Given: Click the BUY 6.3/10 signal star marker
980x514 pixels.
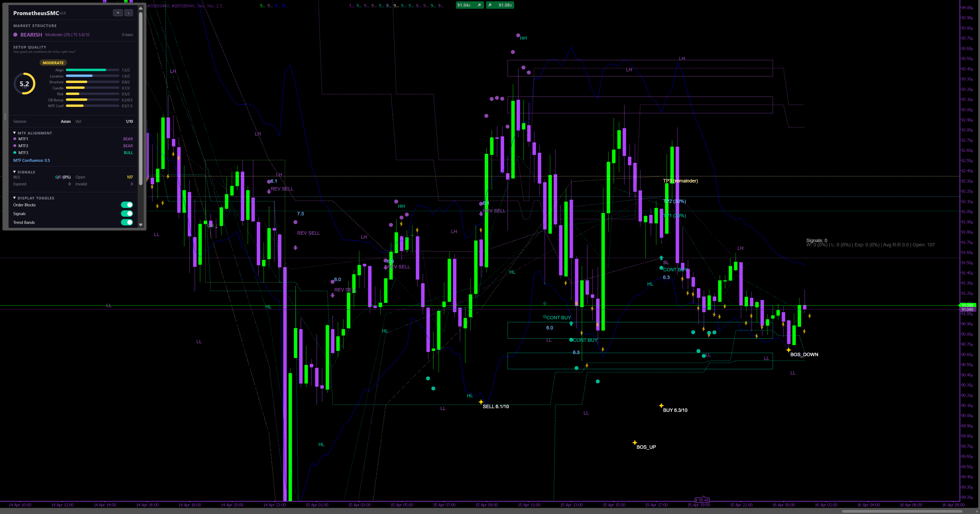Looking at the screenshot, I should coord(661,406).
